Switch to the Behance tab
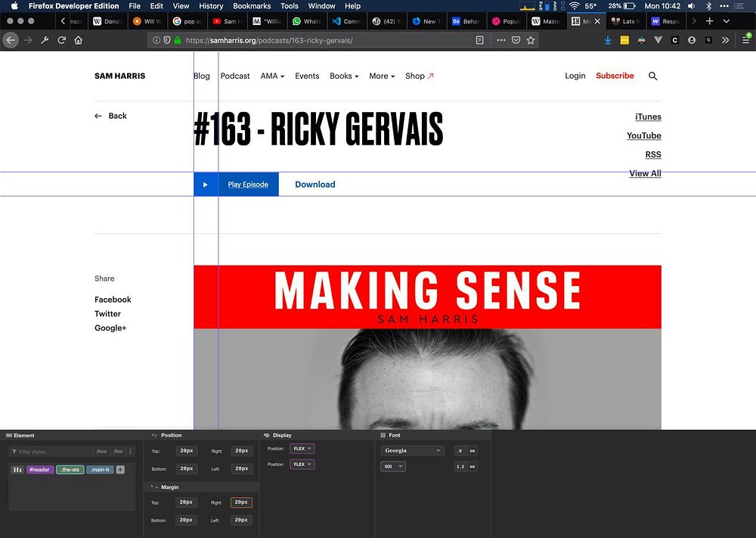Image resolution: width=756 pixels, height=538 pixels. pyautogui.click(x=466, y=21)
